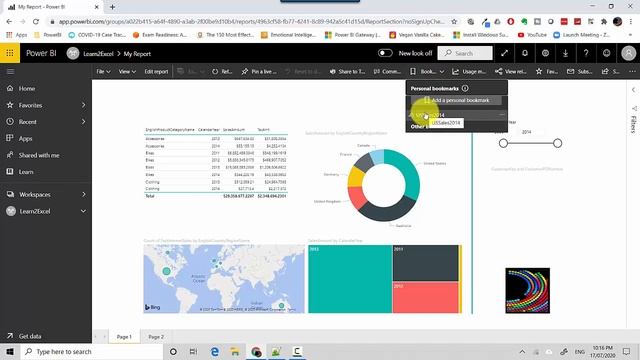
Task: Bookmark the page with the star
Action: (x=454, y=22)
